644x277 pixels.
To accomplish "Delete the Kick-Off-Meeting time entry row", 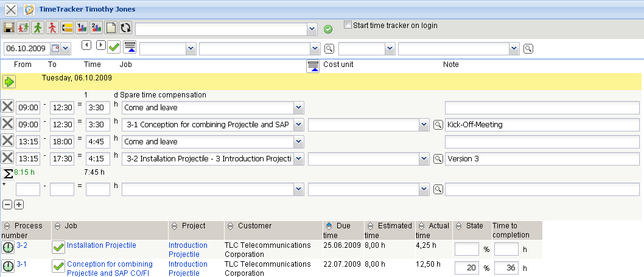I will pyautogui.click(x=7, y=124).
